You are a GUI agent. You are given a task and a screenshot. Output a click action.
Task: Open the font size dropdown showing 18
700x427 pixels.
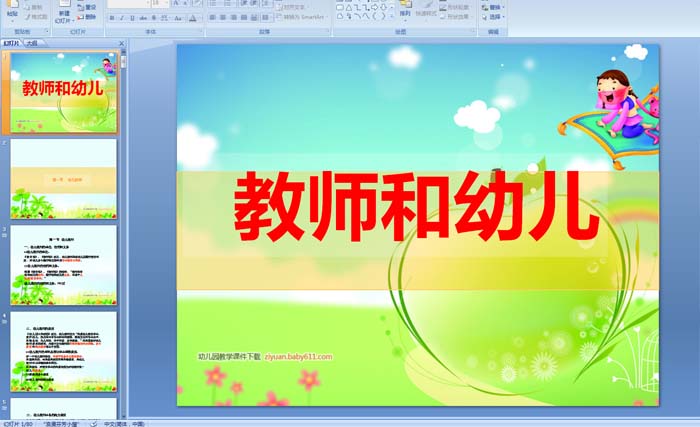pyautogui.click(x=160, y=3)
